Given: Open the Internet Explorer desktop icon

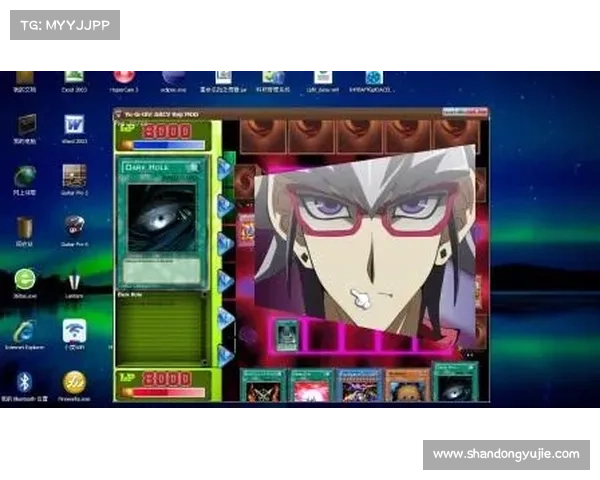Looking at the screenshot, I should pyautogui.click(x=24, y=334).
